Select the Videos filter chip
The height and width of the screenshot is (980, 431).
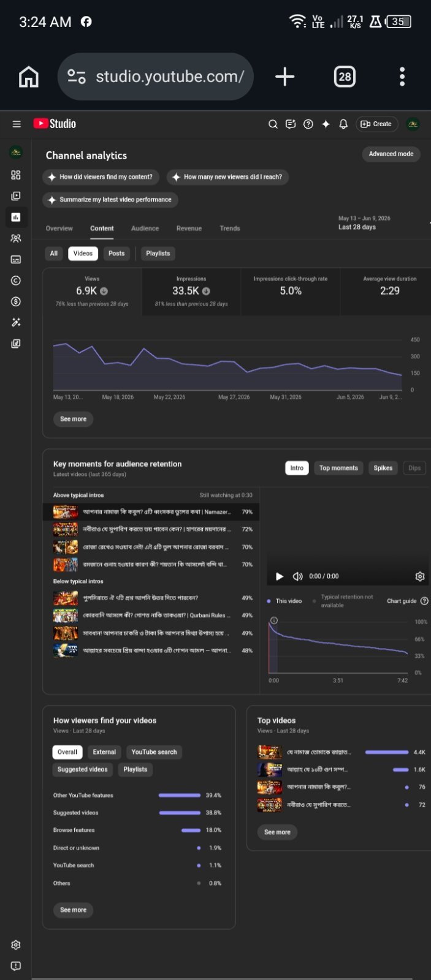click(x=83, y=254)
